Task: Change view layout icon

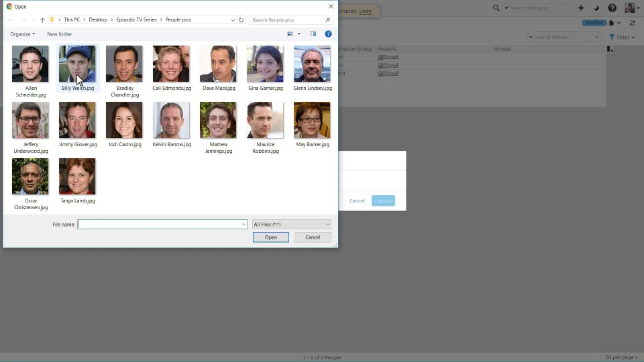Action: 290,34
